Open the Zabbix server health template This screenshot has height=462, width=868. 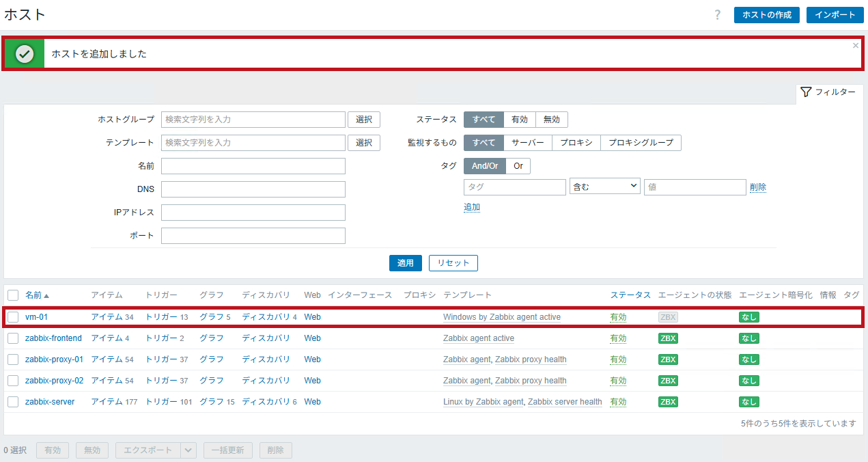coord(565,402)
